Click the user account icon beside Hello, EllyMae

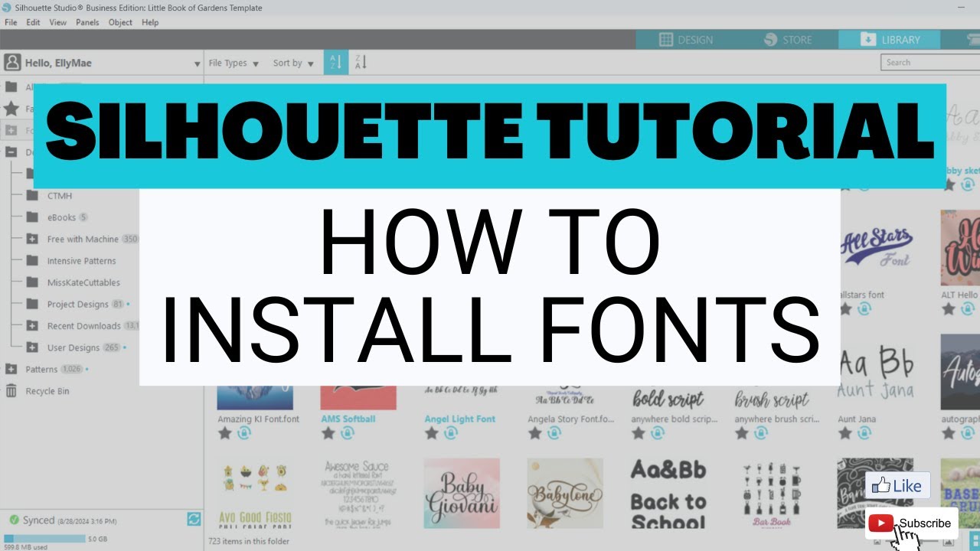(x=11, y=63)
